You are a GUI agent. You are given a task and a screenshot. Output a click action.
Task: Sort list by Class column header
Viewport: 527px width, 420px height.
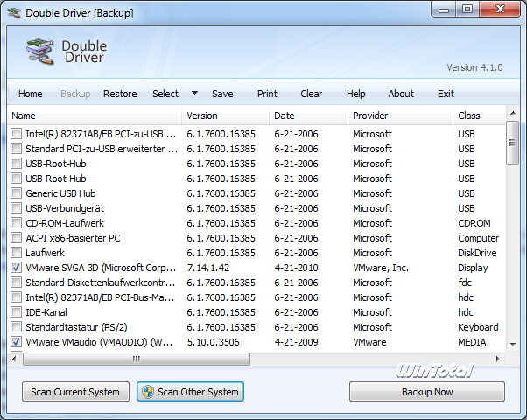(479, 115)
